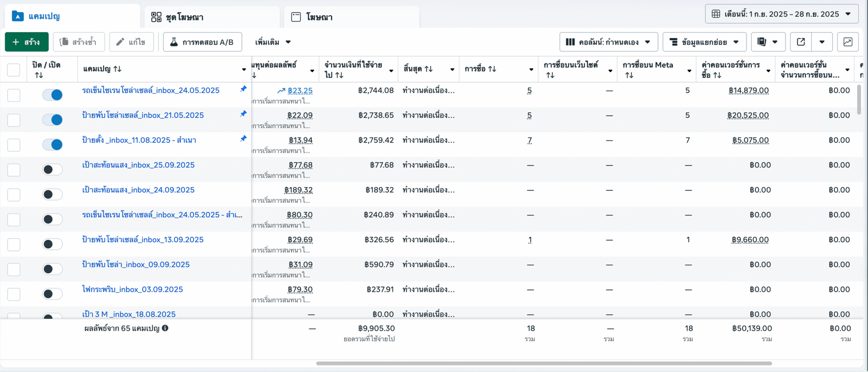Click info icon beside ผลลัพธ์จาก 65 แคมเปญ
The width and height of the screenshot is (868, 372).
165,328
